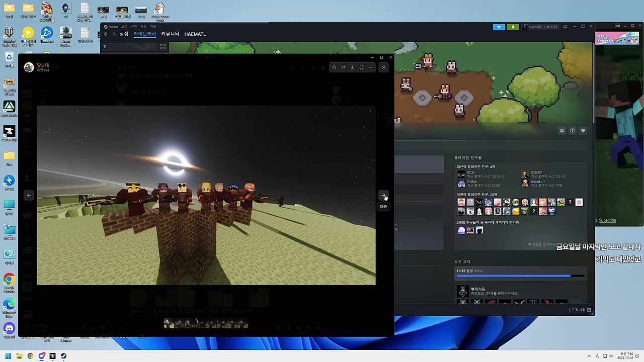Screen dimensions: 644x362
Task: Show game info with the info circle icon
Action: 573,131
